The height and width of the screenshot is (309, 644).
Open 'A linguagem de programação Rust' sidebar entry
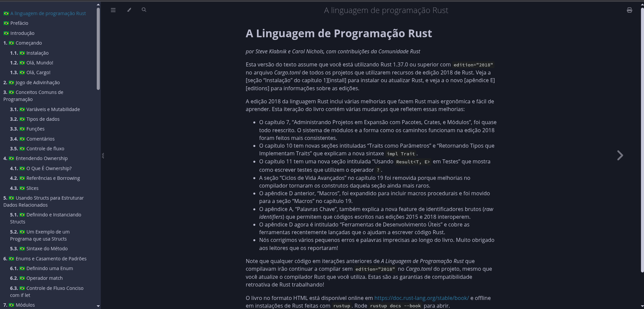click(x=45, y=13)
